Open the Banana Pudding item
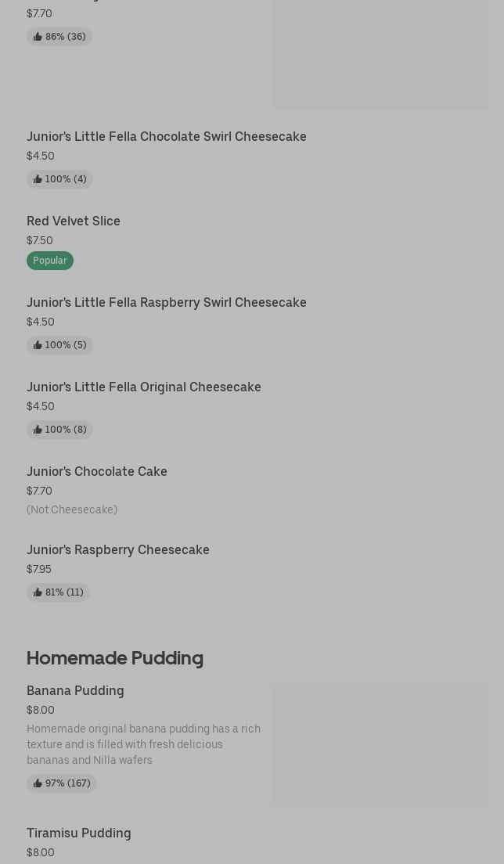 tap(75, 690)
